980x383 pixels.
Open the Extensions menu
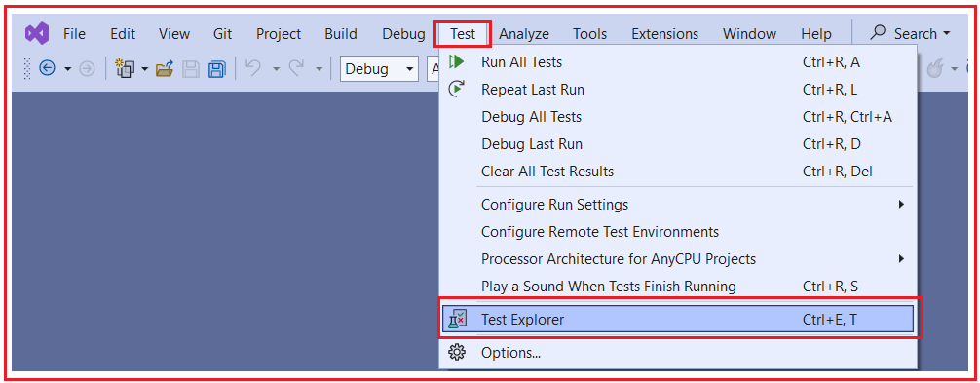coord(665,34)
